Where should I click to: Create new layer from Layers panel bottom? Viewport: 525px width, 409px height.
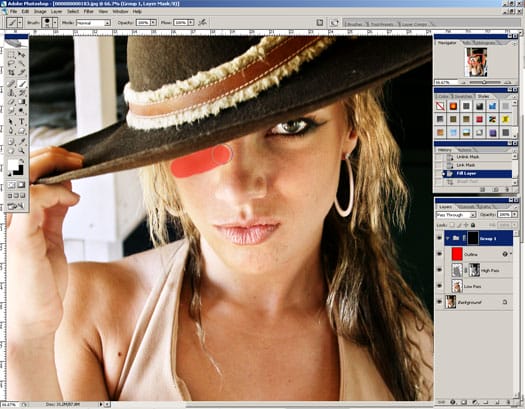click(497, 402)
